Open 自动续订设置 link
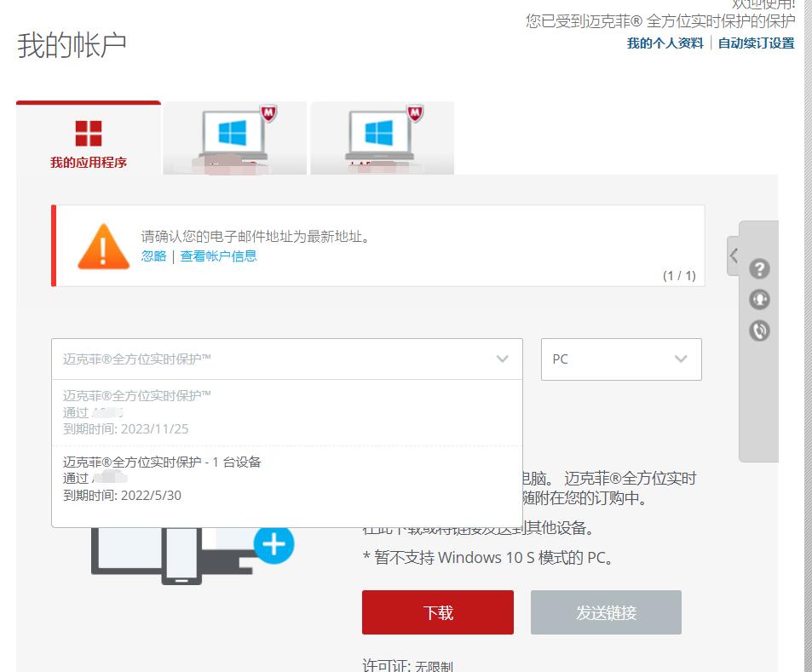The image size is (812, 672). tap(756, 43)
